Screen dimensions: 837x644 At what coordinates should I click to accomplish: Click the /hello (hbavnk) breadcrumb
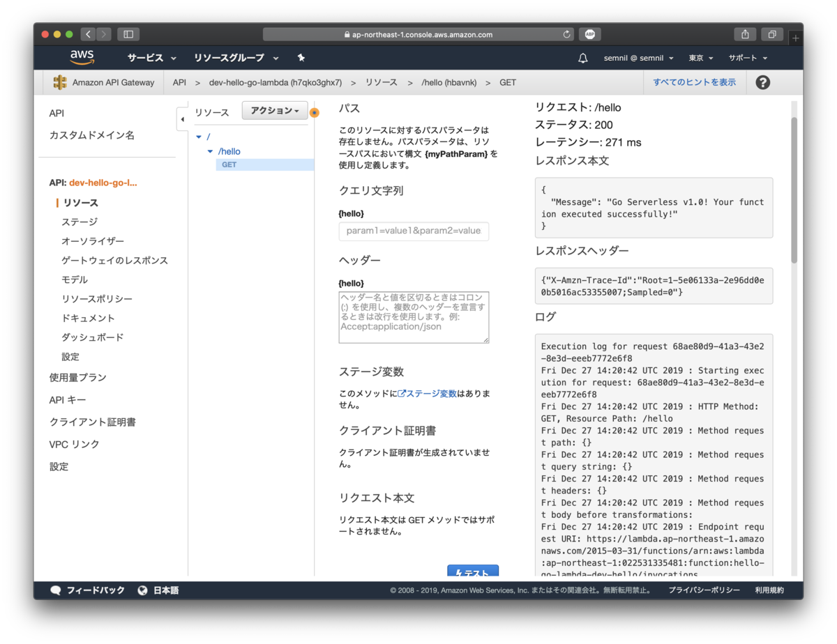click(449, 82)
